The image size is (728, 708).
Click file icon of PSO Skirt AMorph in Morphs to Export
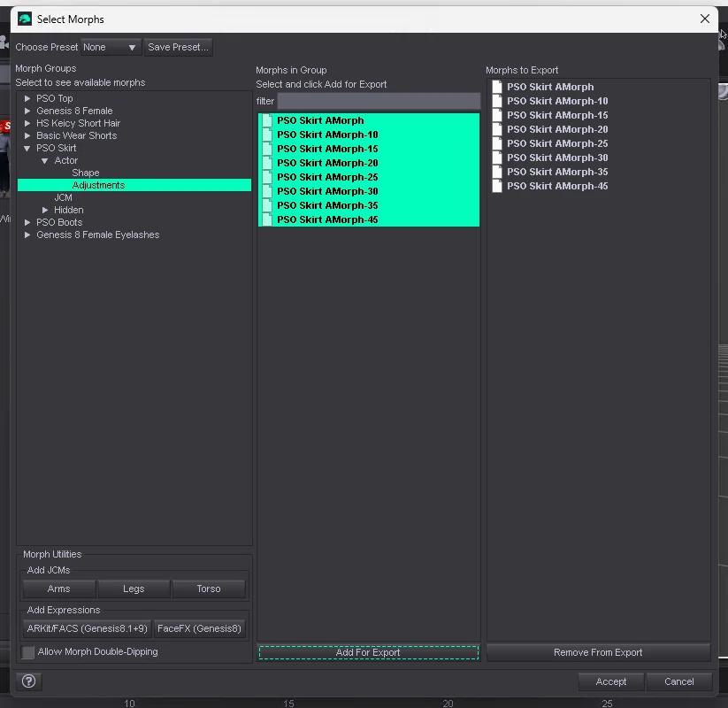tap(497, 87)
